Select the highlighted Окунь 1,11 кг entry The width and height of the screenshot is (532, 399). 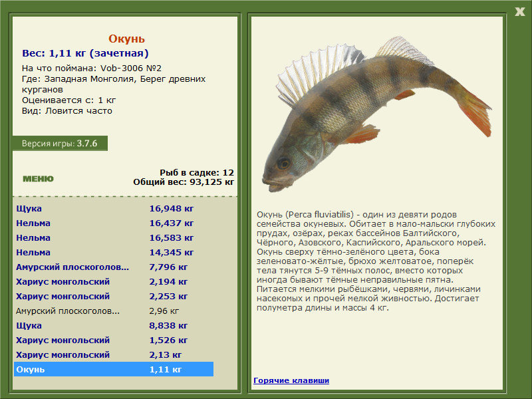[x=114, y=369]
